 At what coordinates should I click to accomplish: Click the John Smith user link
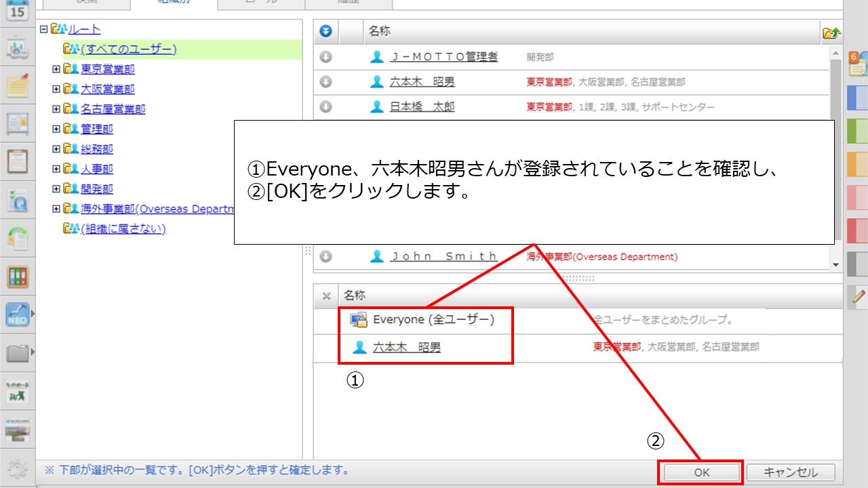click(444, 256)
